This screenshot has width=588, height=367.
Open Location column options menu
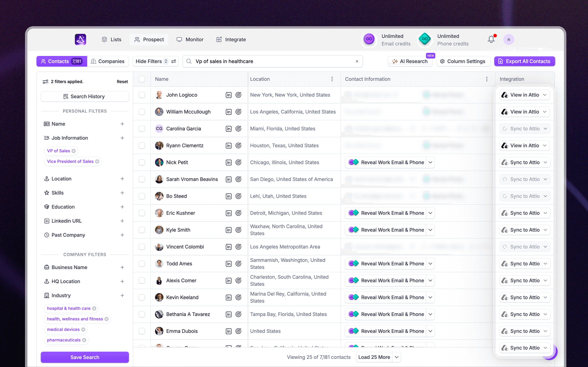click(x=332, y=79)
